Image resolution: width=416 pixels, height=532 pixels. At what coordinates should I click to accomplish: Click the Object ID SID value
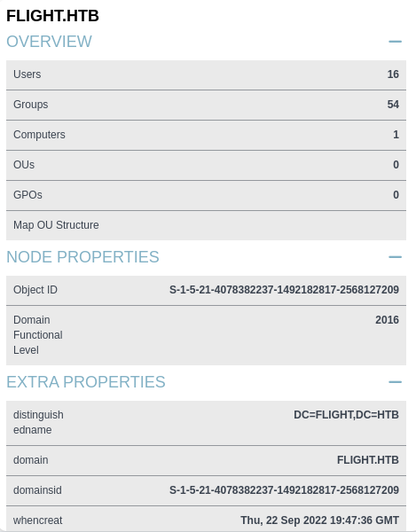[x=284, y=290]
